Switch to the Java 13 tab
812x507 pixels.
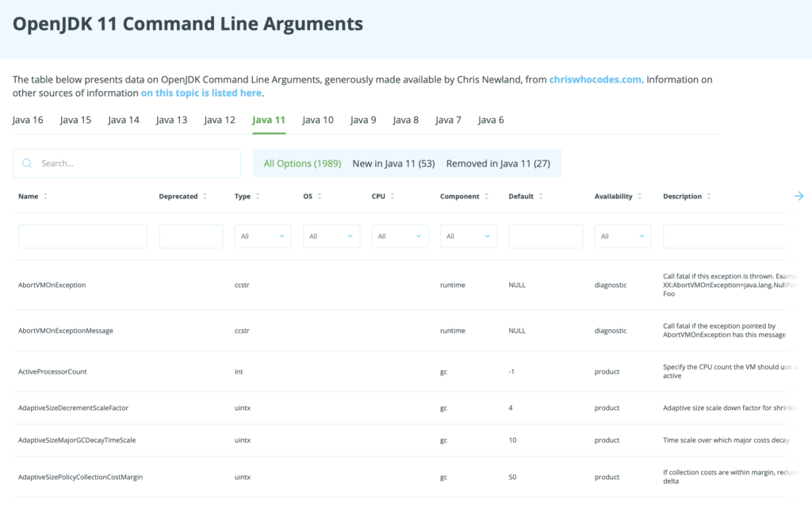[171, 121]
